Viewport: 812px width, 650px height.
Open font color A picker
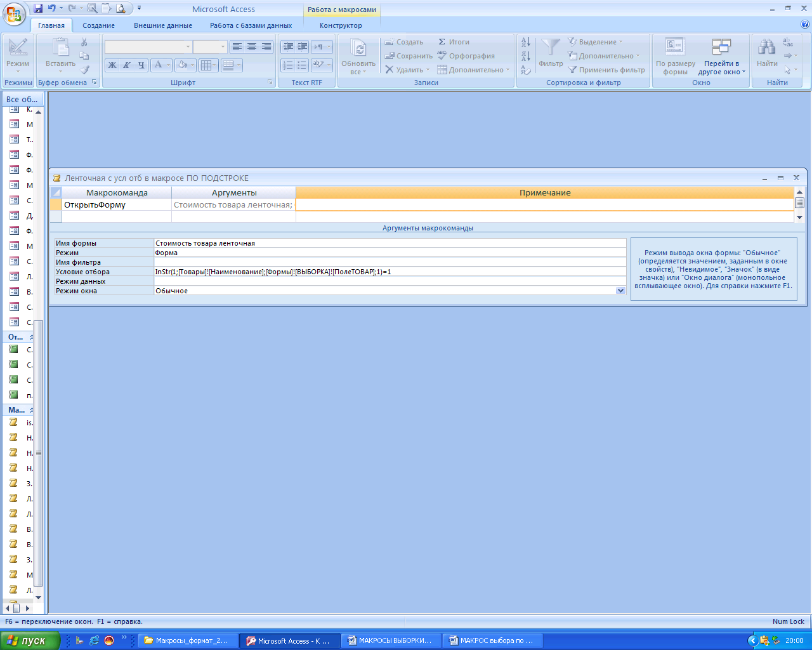(162, 65)
